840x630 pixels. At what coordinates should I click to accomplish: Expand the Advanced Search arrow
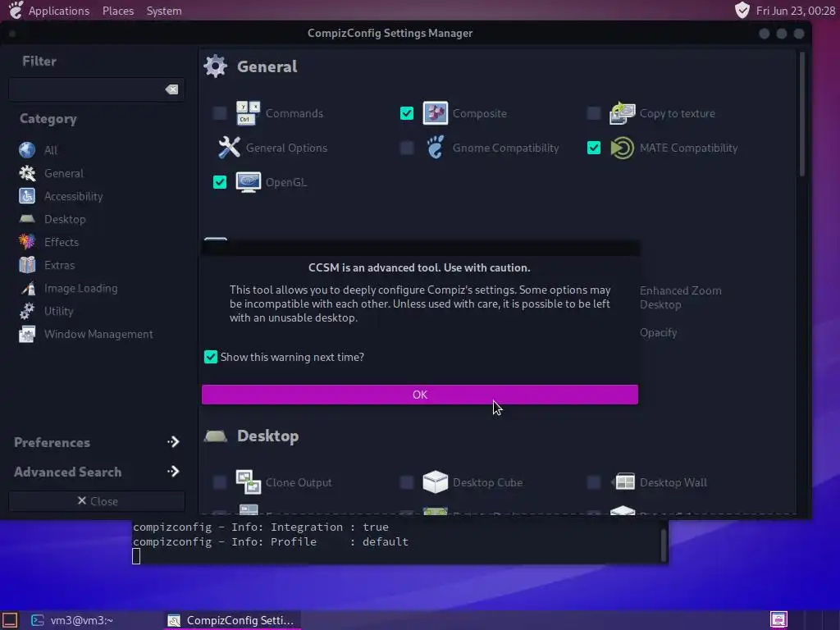173,472
